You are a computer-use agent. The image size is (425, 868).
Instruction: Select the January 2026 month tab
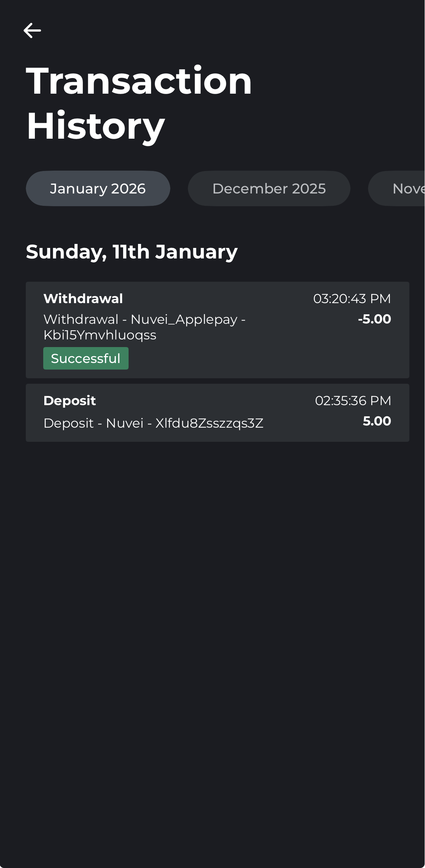98,188
